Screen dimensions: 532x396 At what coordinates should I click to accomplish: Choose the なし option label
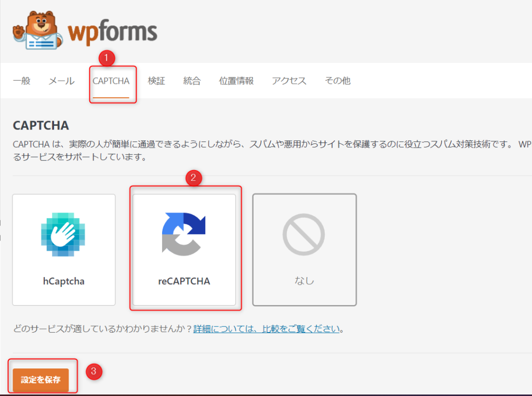coord(304,281)
